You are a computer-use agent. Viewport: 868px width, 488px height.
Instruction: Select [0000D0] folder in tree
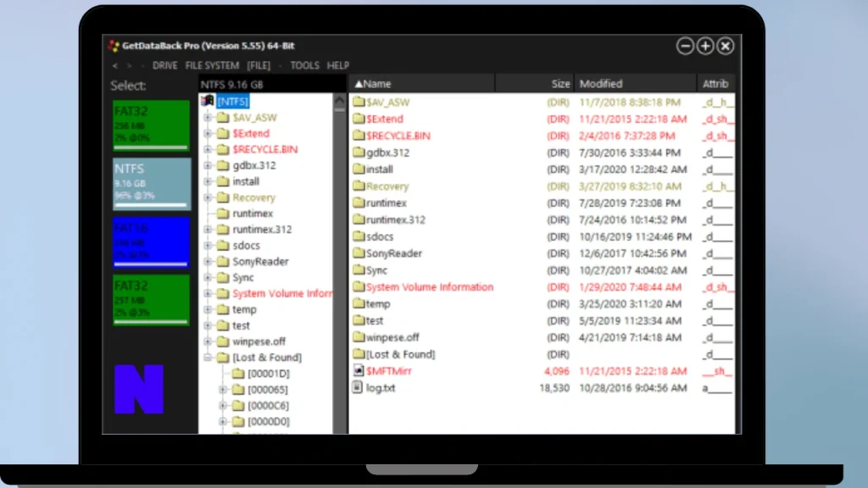(269, 422)
